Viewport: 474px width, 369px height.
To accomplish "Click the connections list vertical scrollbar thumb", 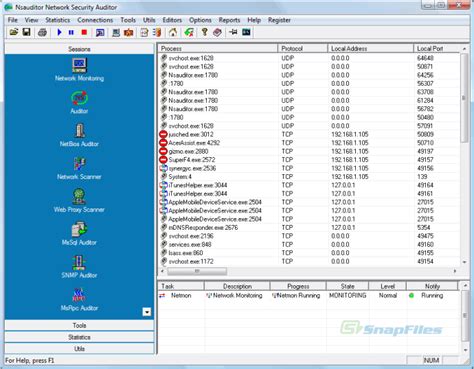I will 464,98.
